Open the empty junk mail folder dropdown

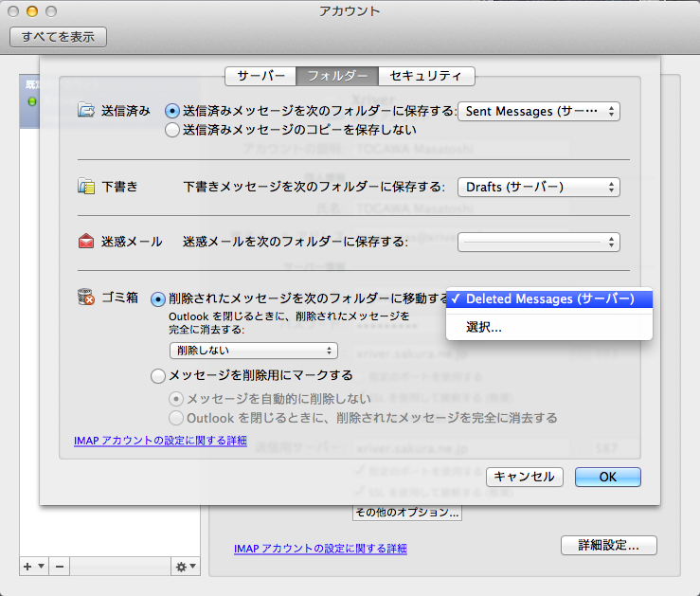tap(539, 242)
